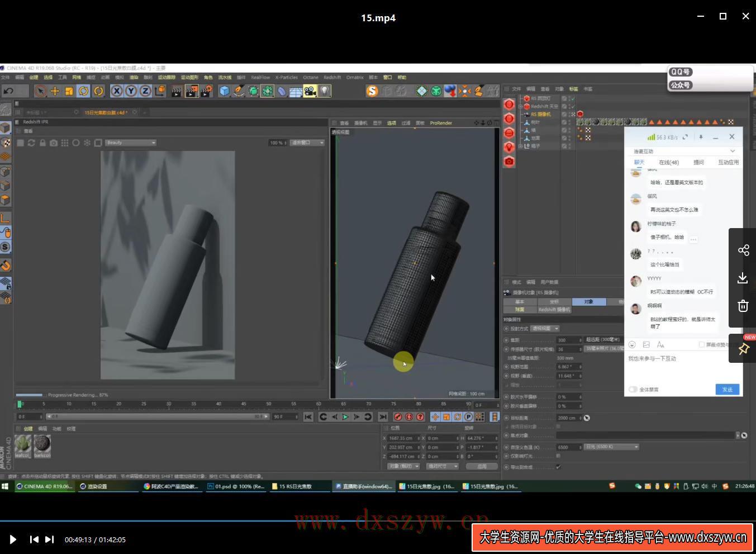Go to start of timeline
Viewport: 756px width, 554px height.
pyautogui.click(x=308, y=417)
